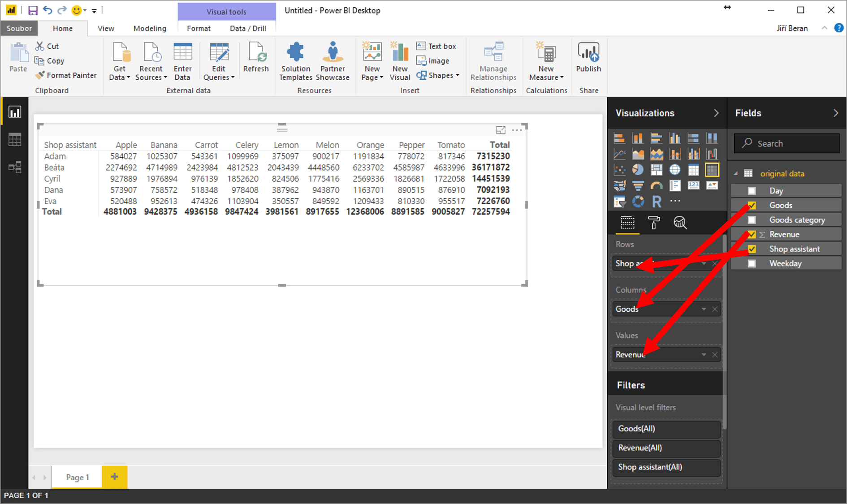Select the stacked column chart visualization
This screenshot has height=504, width=847.
(638, 138)
